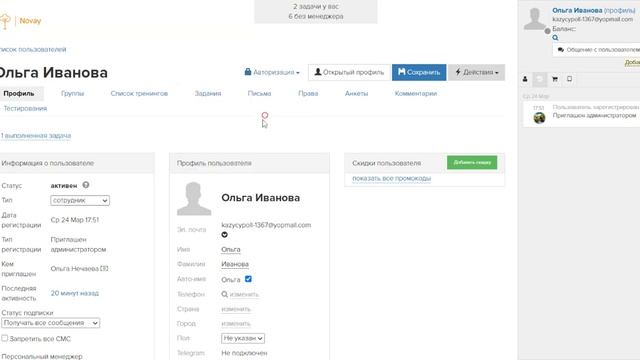Viewport: 640px width, 360px height.
Task: Click the admin avatar in history entry
Action: pyautogui.click(x=539, y=118)
